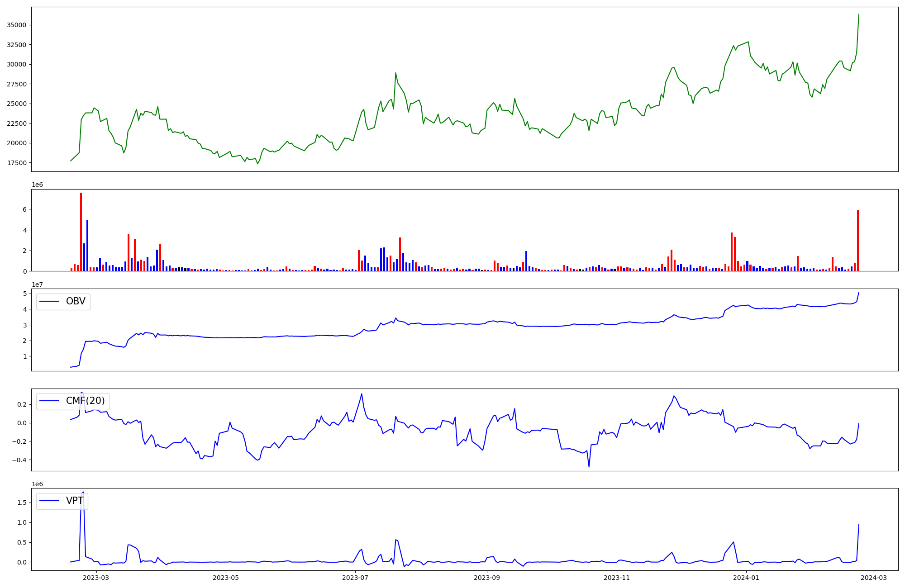Click the 2024-01 date label on the x-axis

pyautogui.click(x=746, y=578)
